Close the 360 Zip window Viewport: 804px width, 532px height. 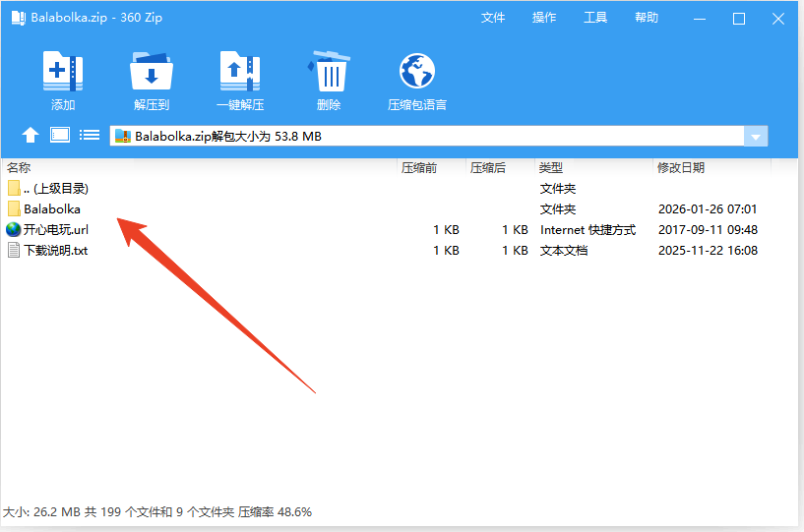(x=778, y=19)
